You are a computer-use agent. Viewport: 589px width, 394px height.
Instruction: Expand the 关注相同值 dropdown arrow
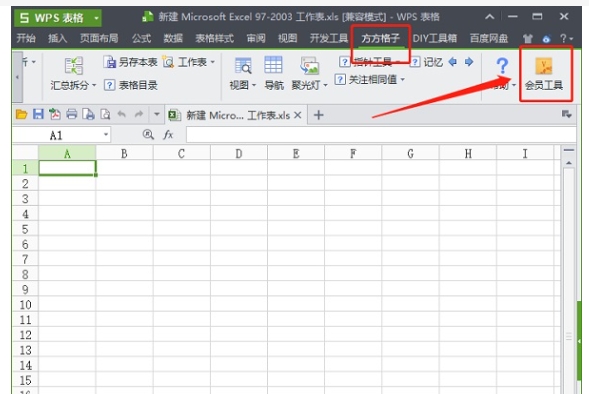403,80
